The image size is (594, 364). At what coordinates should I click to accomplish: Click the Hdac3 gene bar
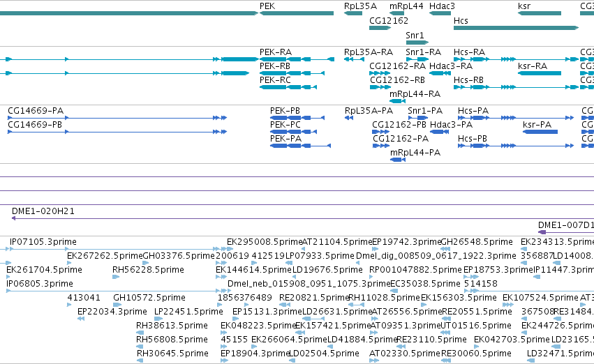440,13
